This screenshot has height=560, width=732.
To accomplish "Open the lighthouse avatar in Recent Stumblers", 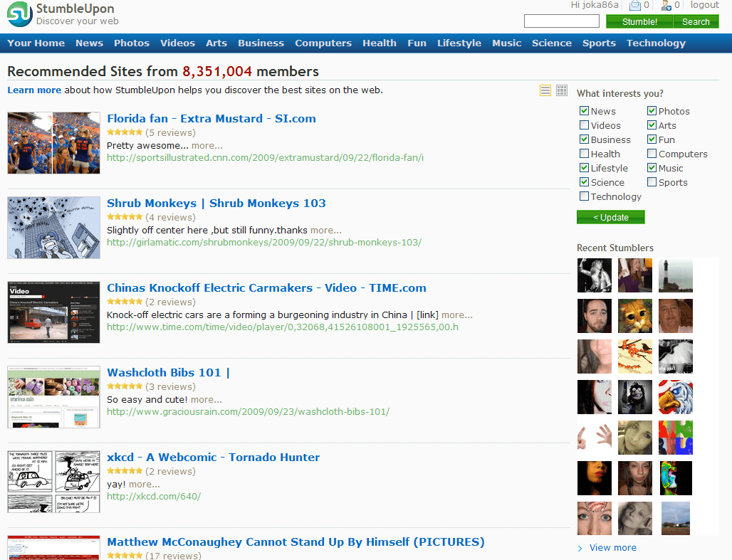I will (676, 275).
